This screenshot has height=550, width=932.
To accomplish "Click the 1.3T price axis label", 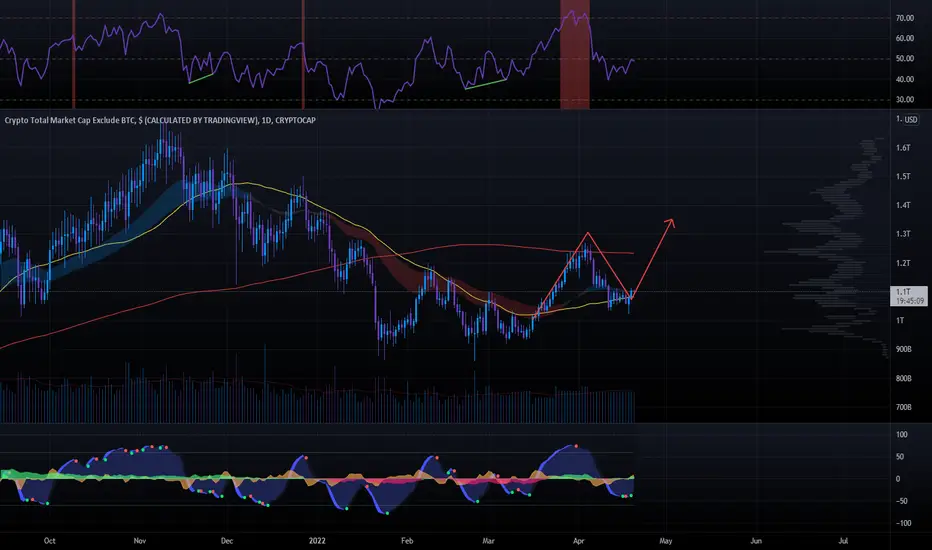I will point(903,234).
